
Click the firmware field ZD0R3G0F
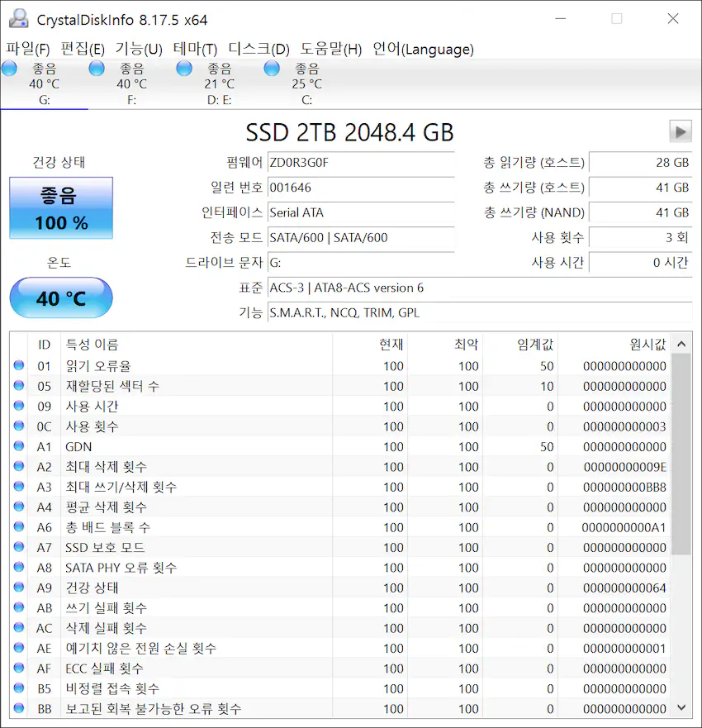click(361, 163)
